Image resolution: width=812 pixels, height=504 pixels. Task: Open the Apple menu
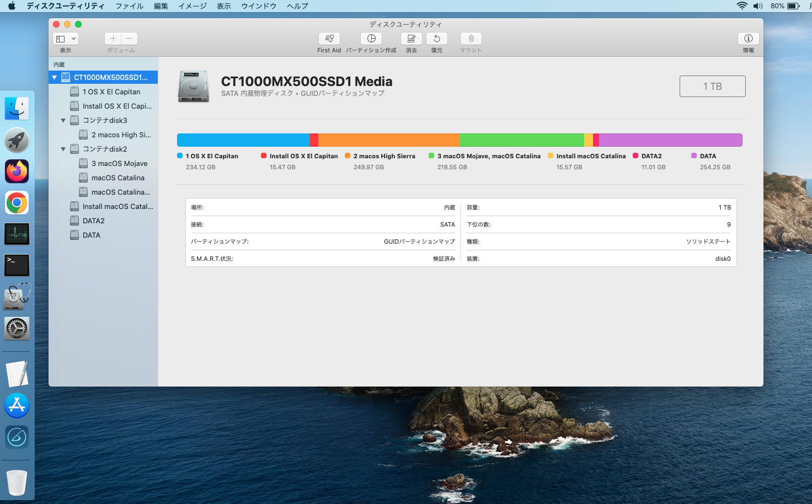12,6
